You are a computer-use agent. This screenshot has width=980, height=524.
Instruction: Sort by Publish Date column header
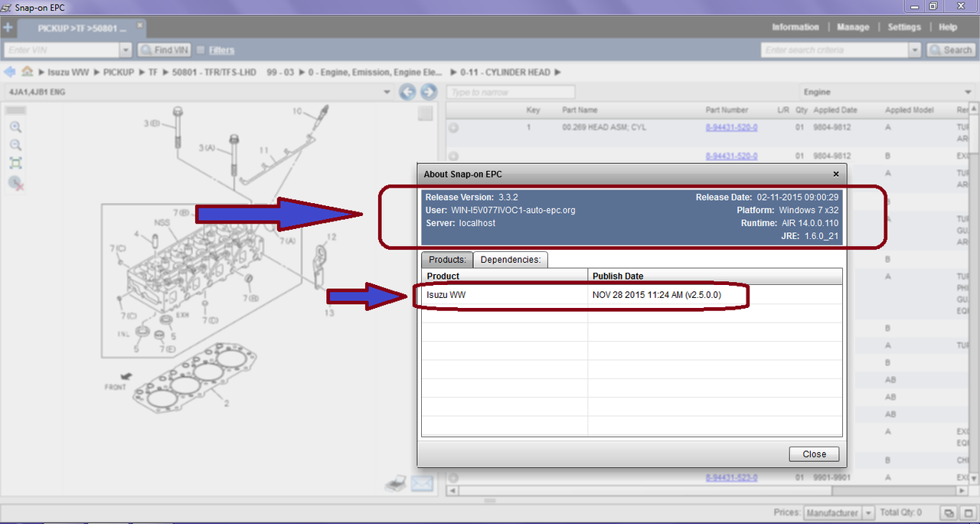coord(714,276)
